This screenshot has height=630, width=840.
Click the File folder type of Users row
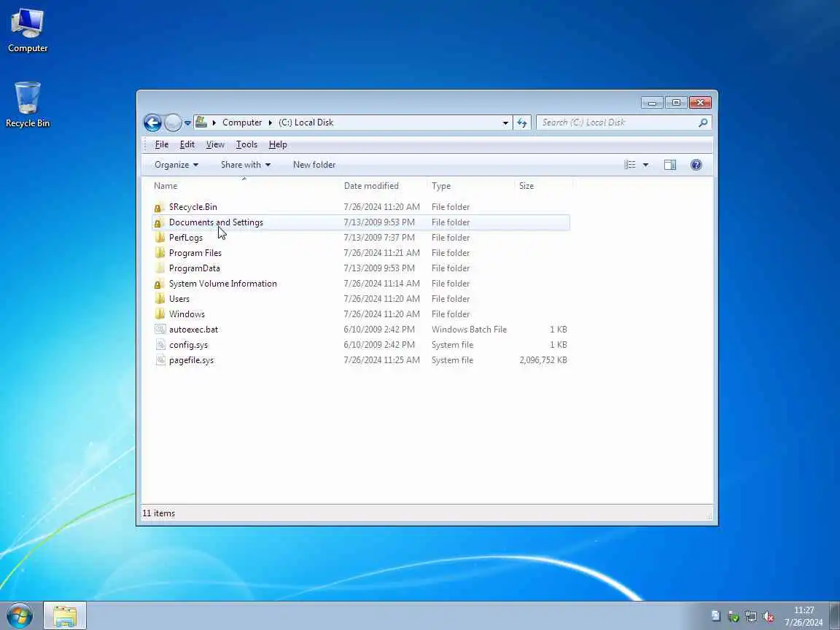(x=451, y=299)
